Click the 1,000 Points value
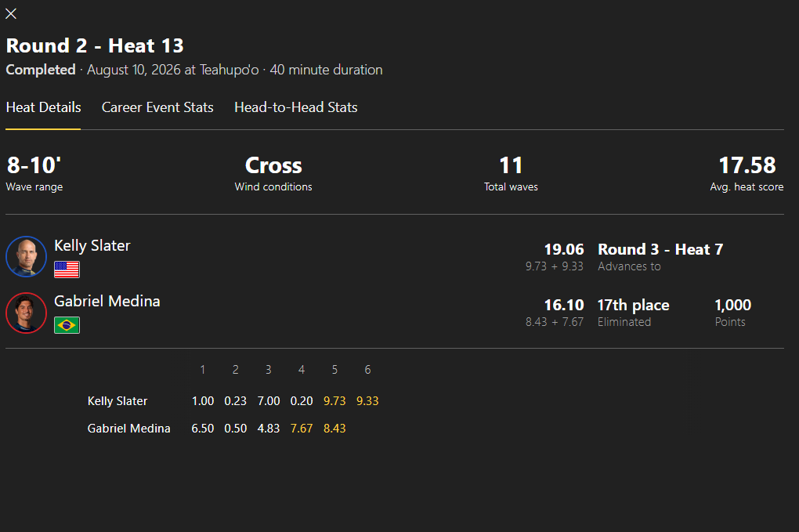Image resolution: width=799 pixels, height=532 pixels. (732, 305)
